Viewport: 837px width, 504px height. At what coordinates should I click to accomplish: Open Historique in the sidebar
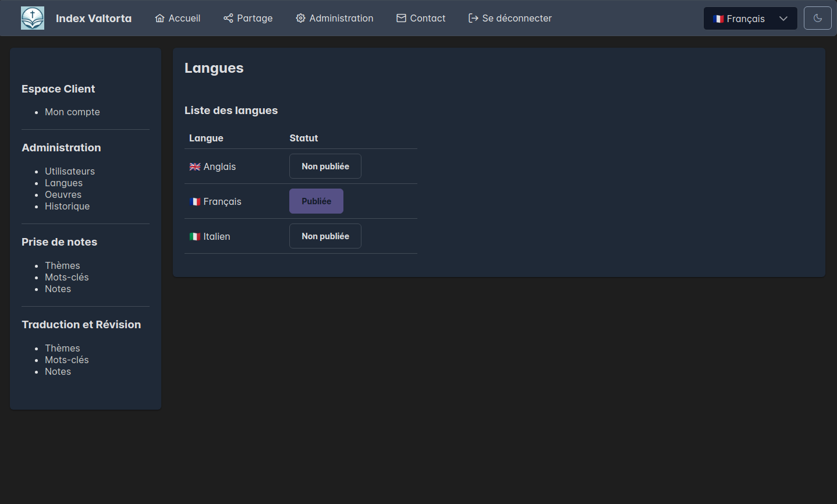[x=67, y=206]
